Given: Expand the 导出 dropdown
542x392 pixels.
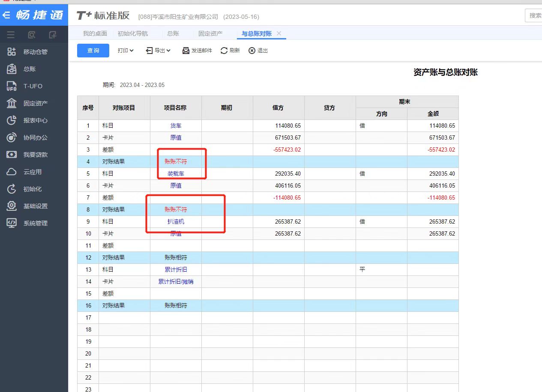Looking at the screenshot, I should (159, 51).
